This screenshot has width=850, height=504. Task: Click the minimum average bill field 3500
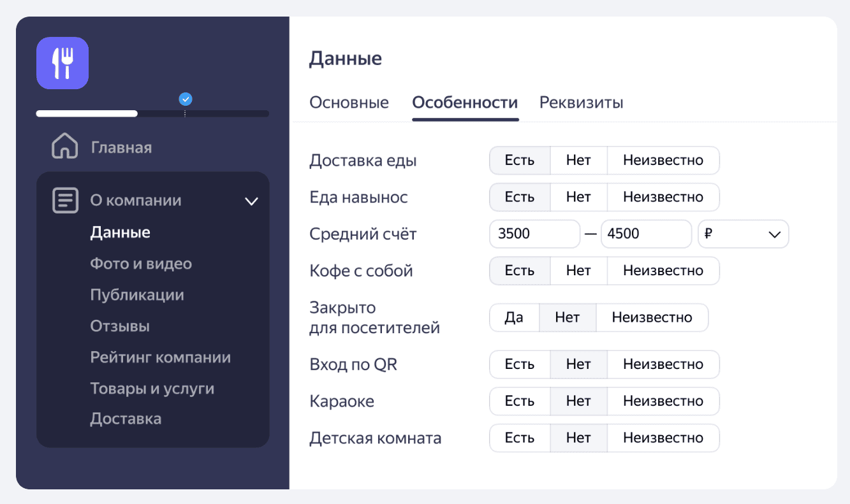(535, 234)
